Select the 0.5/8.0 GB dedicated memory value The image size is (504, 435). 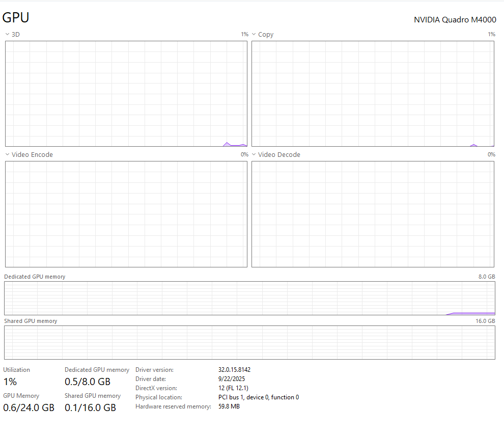87,382
